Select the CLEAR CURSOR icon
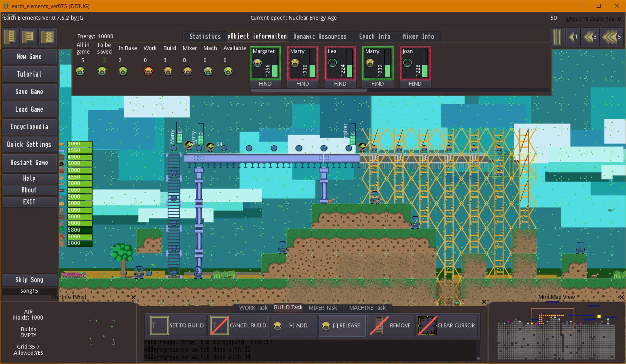This screenshot has height=364, width=626. point(427,326)
